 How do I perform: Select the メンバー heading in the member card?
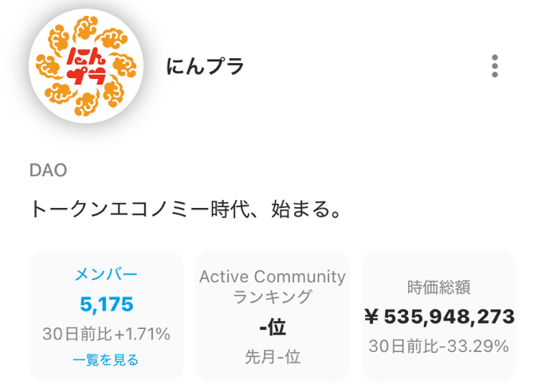point(106,274)
